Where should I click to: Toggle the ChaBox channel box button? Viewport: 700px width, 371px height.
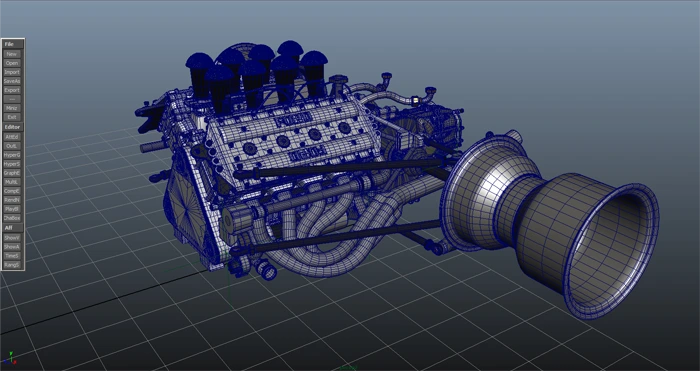12,218
